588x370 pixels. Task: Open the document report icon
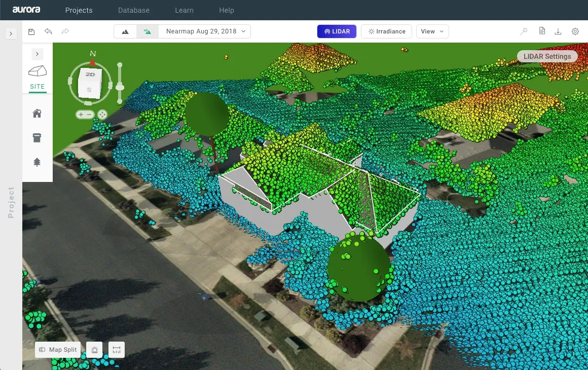[542, 31]
